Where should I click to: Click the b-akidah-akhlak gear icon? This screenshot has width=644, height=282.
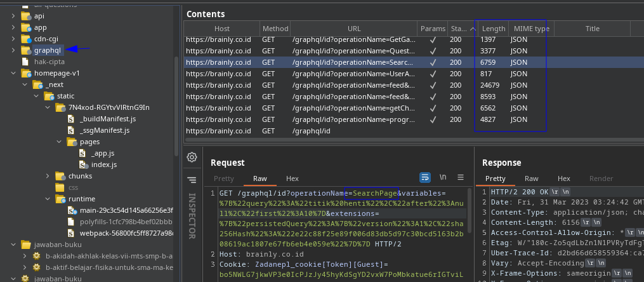[37, 256]
